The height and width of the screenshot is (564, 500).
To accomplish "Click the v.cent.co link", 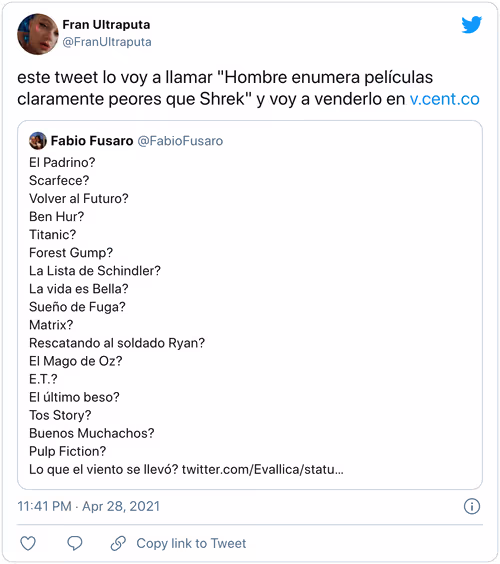I will 445,99.
